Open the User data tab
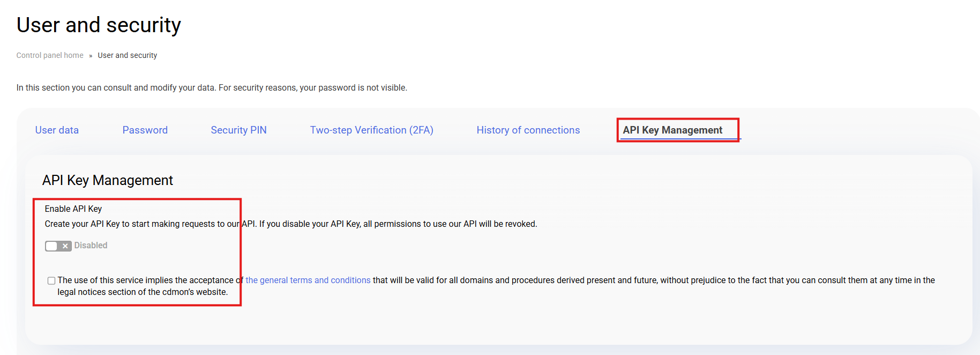Viewport: 980px width, 355px height. click(x=57, y=130)
